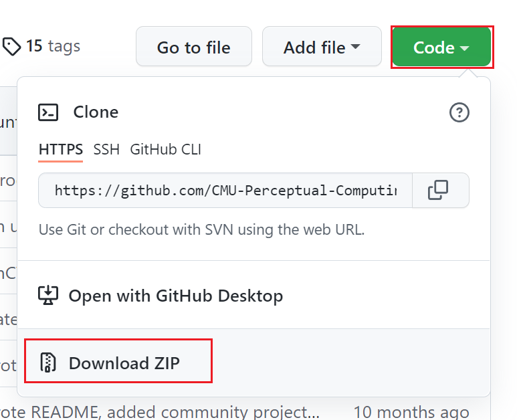This screenshot has width=517, height=420.
Task: Select Open with GitHub Desktop
Action: (x=175, y=296)
